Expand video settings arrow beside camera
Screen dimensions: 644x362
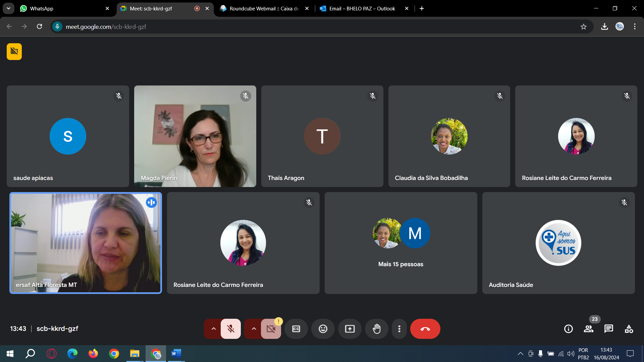click(254, 329)
